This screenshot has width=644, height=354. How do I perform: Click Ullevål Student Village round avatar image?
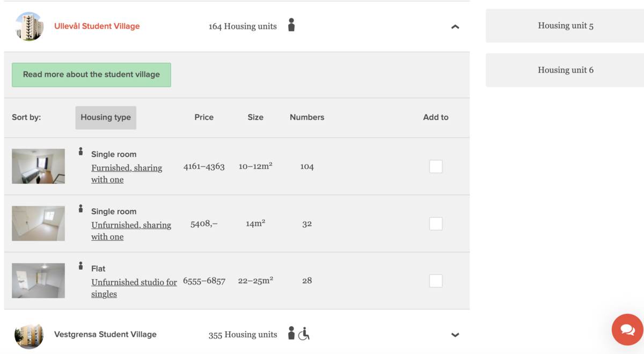click(29, 26)
